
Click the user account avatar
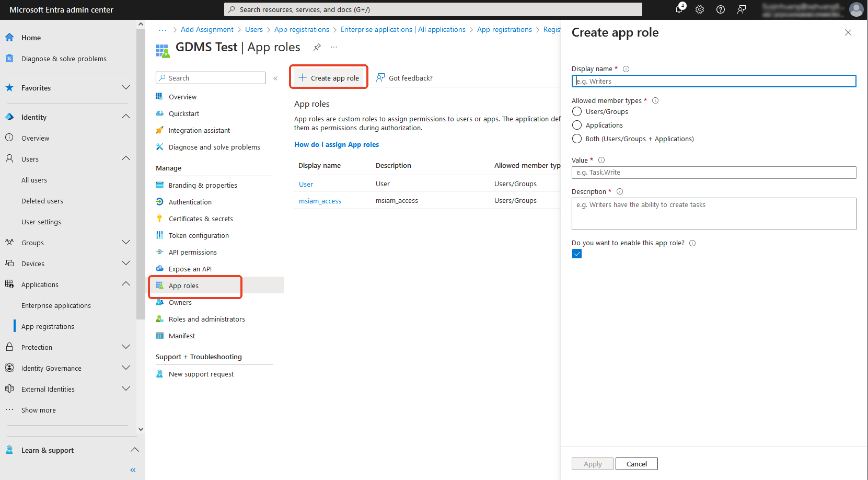pos(857,9)
